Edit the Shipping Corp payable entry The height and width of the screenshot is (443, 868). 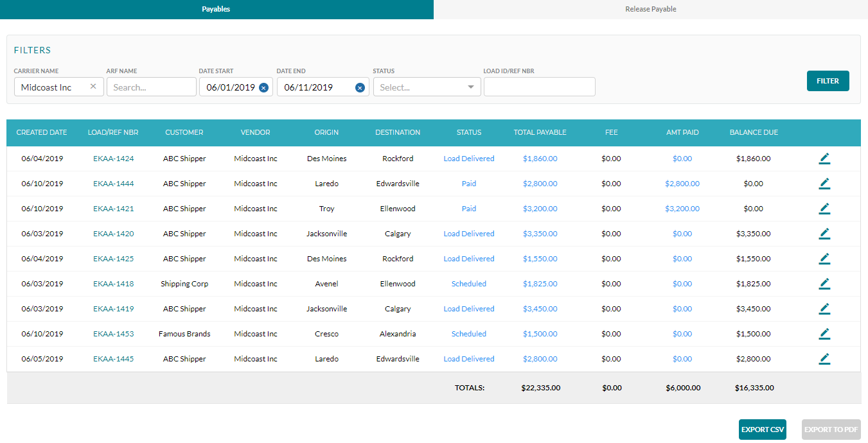coord(824,283)
